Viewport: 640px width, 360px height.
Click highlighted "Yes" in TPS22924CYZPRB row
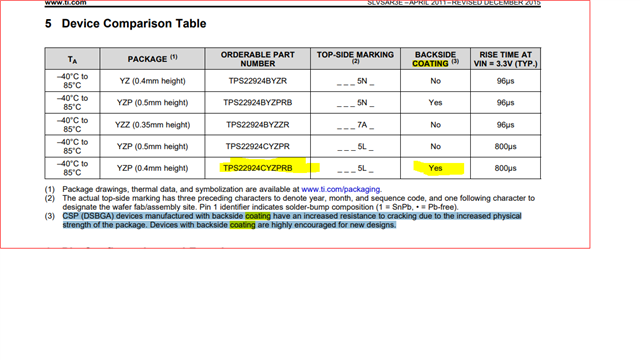[436, 168]
